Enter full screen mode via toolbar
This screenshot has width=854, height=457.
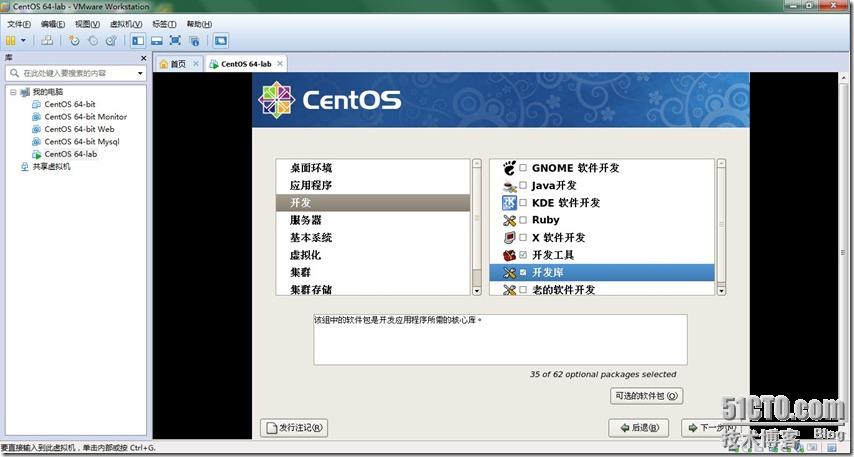175,40
